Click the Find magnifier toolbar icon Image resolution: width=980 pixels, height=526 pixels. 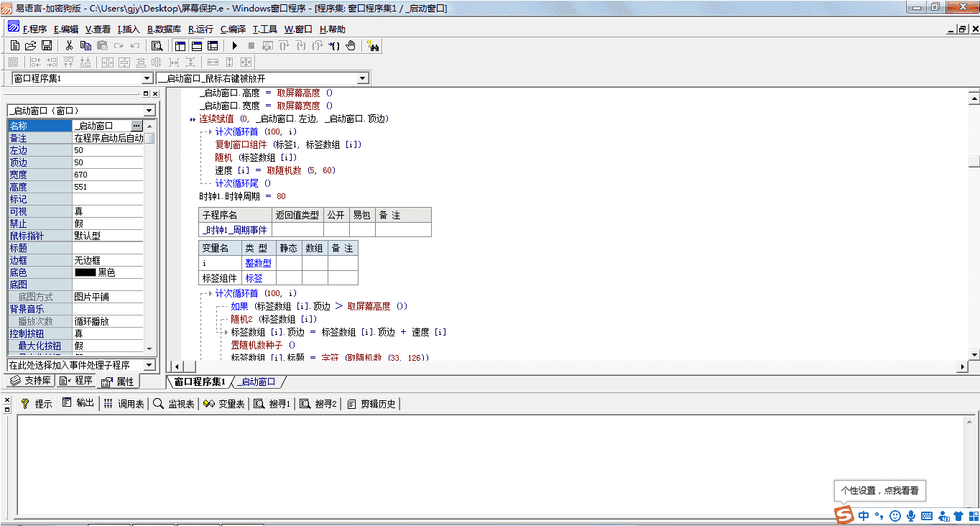(x=157, y=45)
